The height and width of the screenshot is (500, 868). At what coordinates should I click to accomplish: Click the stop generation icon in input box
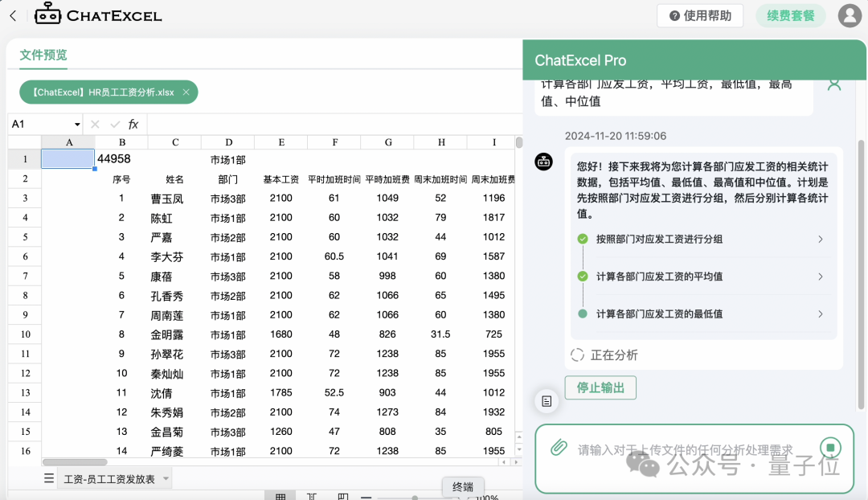[x=830, y=448]
